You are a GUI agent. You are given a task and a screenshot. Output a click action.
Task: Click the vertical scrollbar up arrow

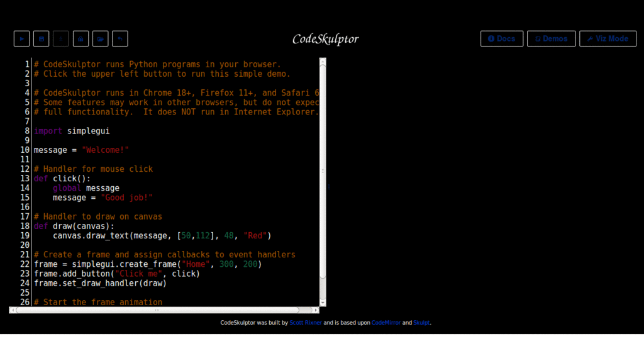[323, 61]
